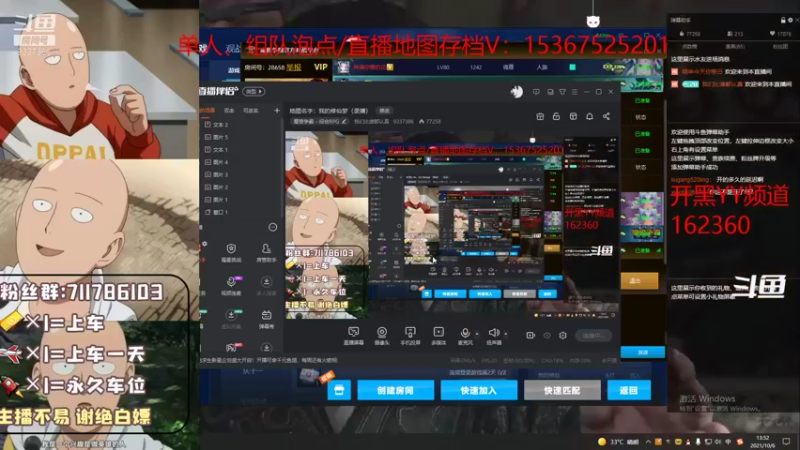Start recording with the record icon
800x450 pixels.
coord(531,335)
